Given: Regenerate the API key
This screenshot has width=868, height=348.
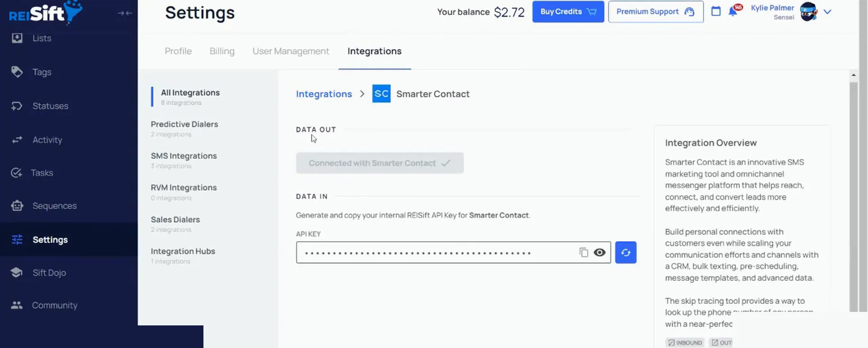Looking at the screenshot, I should [x=626, y=253].
